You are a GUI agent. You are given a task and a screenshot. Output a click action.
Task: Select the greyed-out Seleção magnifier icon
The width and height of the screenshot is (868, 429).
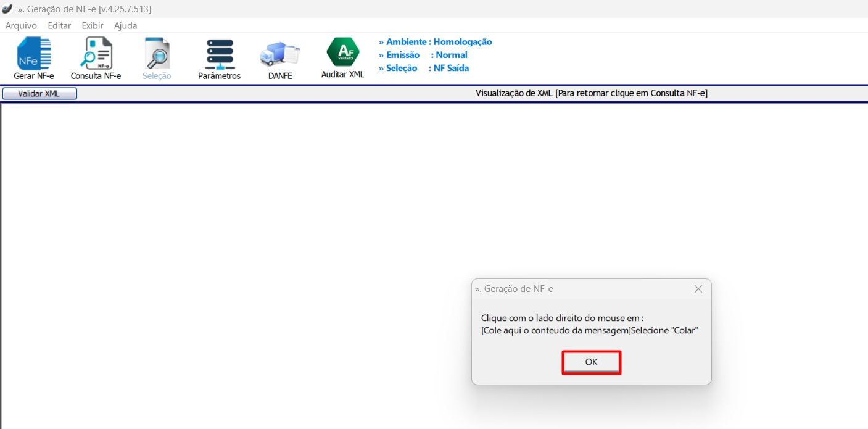157,54
